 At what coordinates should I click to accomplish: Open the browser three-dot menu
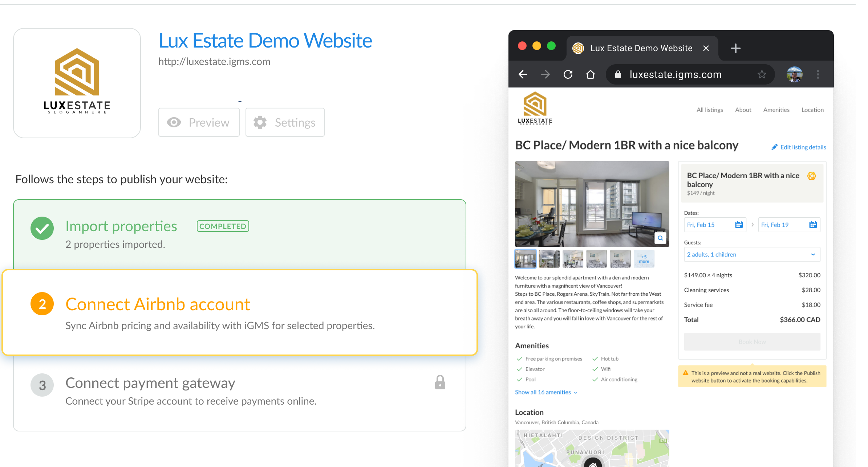[x=818, y=74]
